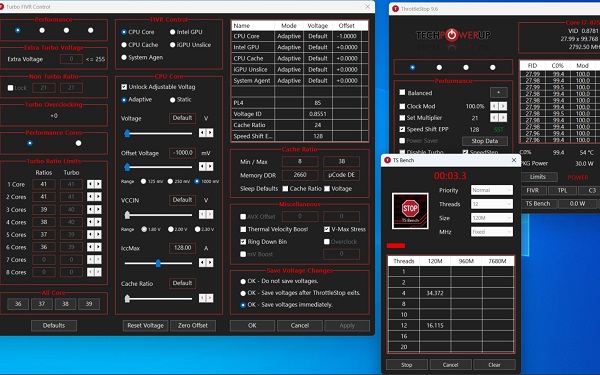Decrease Clock Mod with the left arrow
Viewport: 600px width, 375px height.
[x=494, y=106]
